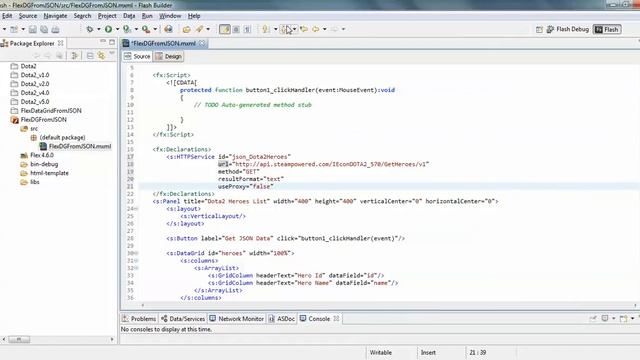
Task: Click the Profile toolbar icon
Action: (127, 29)
